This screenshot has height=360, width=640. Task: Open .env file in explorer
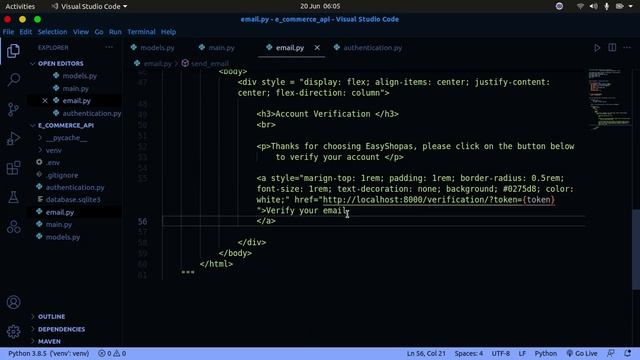coord(53,162)
